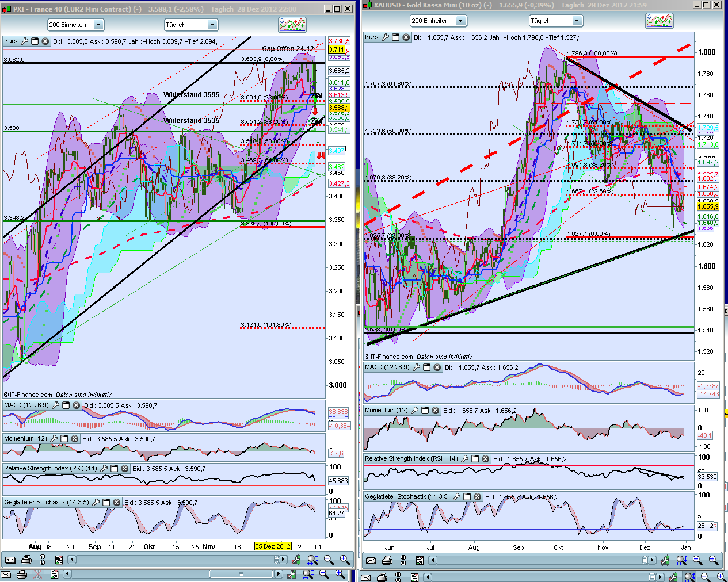
Task: Open the chart template icon in XAUUSD toolbar
Action: [x=420, y=560]
